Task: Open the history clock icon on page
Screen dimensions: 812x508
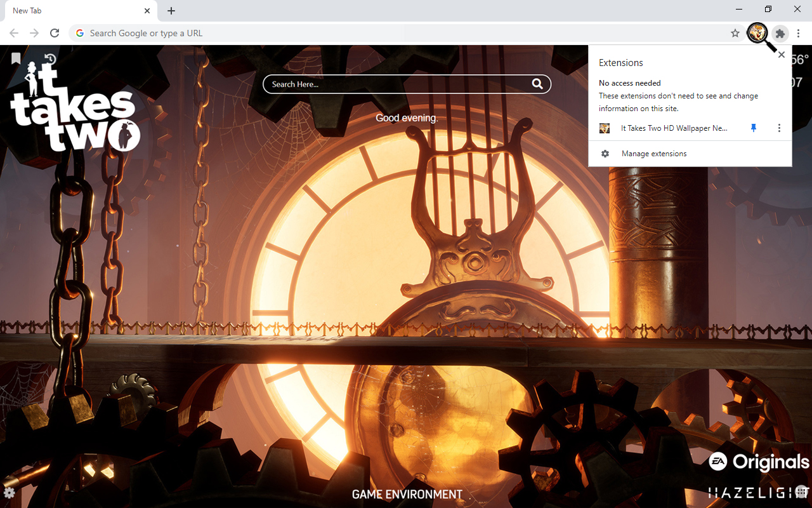Action: click(50, 59)
